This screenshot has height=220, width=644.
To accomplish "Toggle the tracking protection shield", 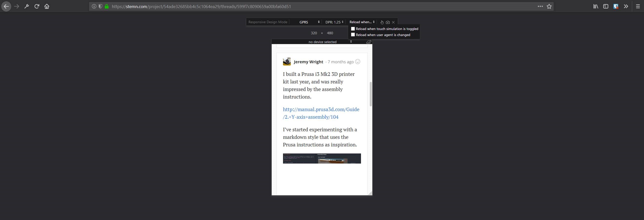I will tap(100, 6).
